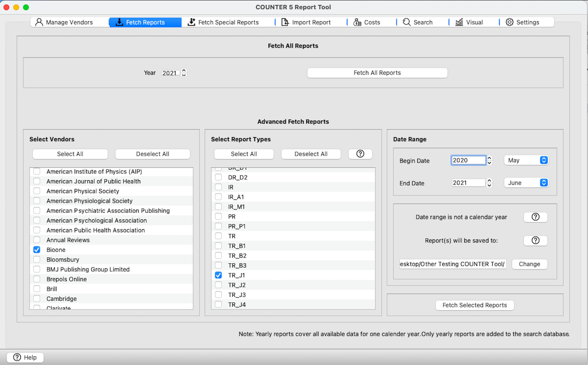Screen dimensions: 588x365
Task: Click help icon for calendar year note
Action: 535,217
